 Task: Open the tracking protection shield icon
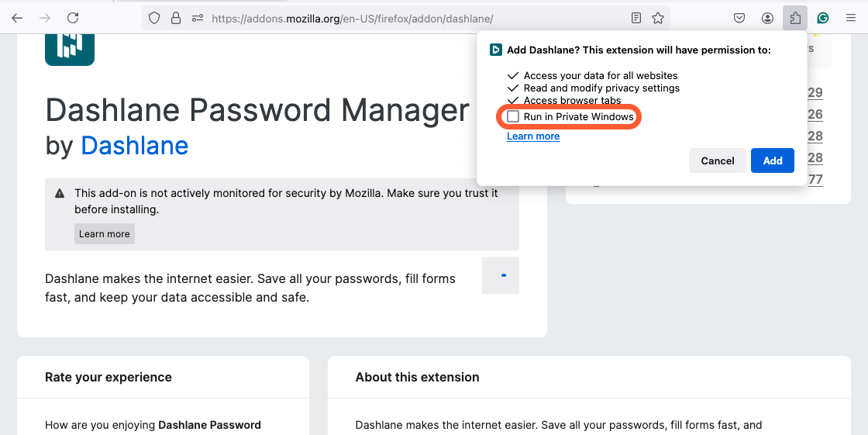point(154,19)
